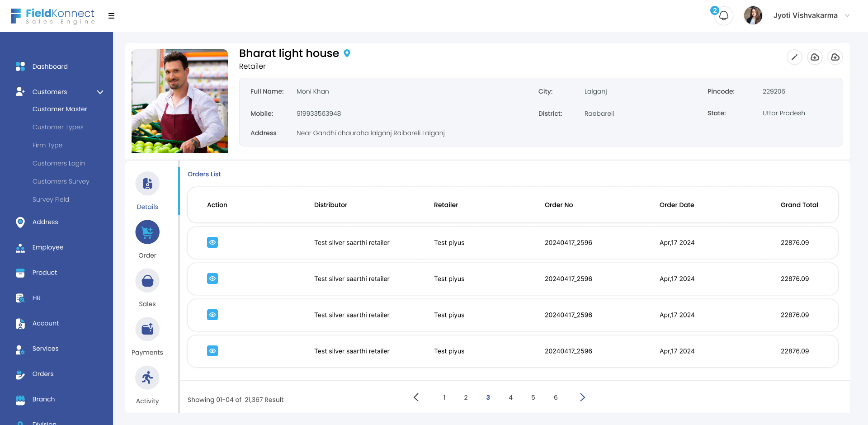Image resolution: width=868 pixels, height=425 pixels.
Task: Open the Sales basket icon
Action: pyautogui.click(x=147, y=281)
